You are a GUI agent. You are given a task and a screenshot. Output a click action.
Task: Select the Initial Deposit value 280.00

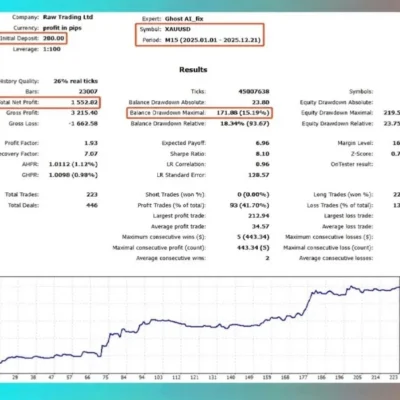click(x=54, y=38)
